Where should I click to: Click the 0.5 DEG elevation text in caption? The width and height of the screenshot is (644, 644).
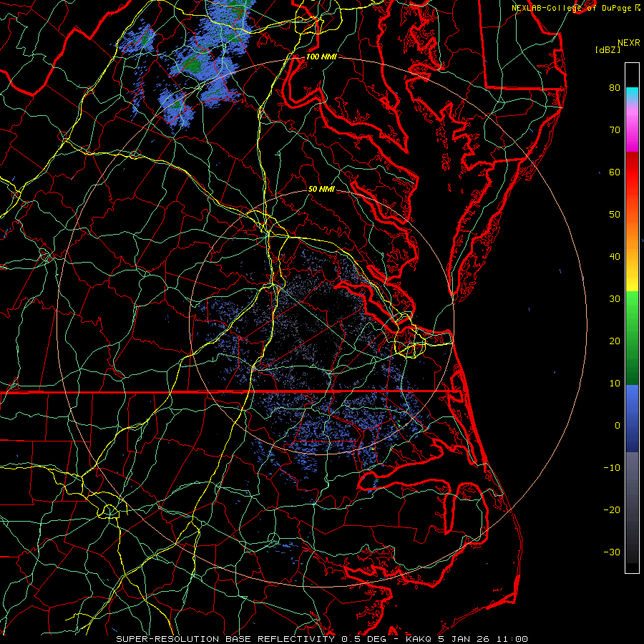[x=364, y=639]
